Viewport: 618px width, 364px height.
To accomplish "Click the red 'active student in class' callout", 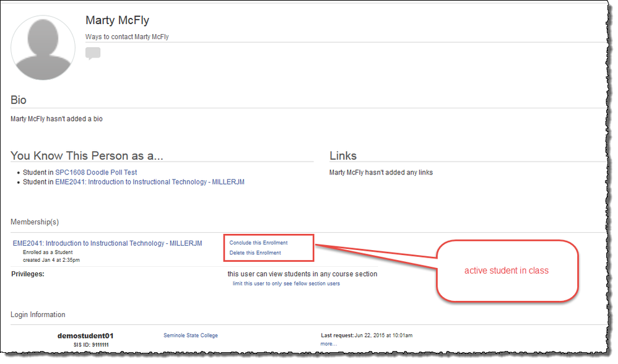I will click(x=506, y=271).
